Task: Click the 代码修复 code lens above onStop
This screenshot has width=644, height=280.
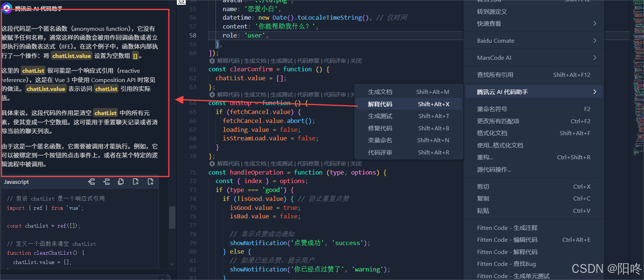Action: click(308, 94)
